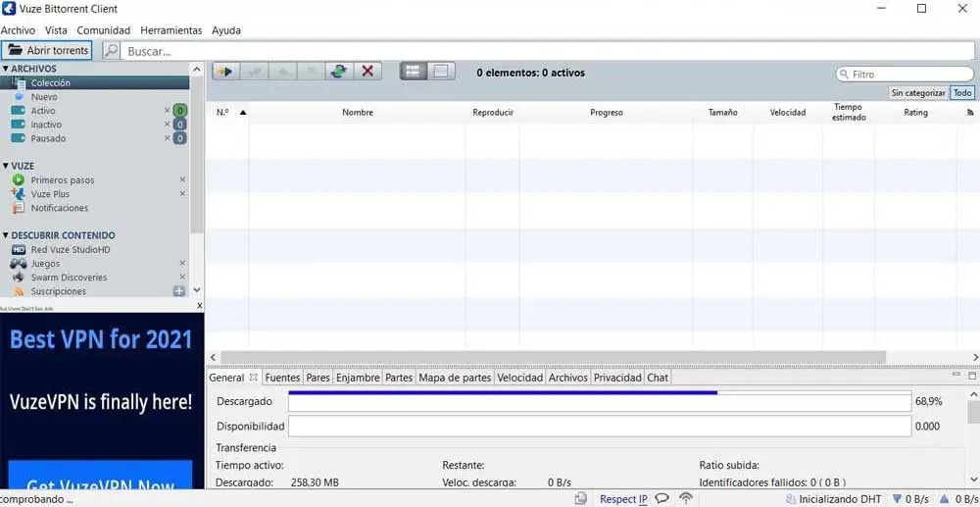Switch to the Mapa de partes tab

(455, 378)
